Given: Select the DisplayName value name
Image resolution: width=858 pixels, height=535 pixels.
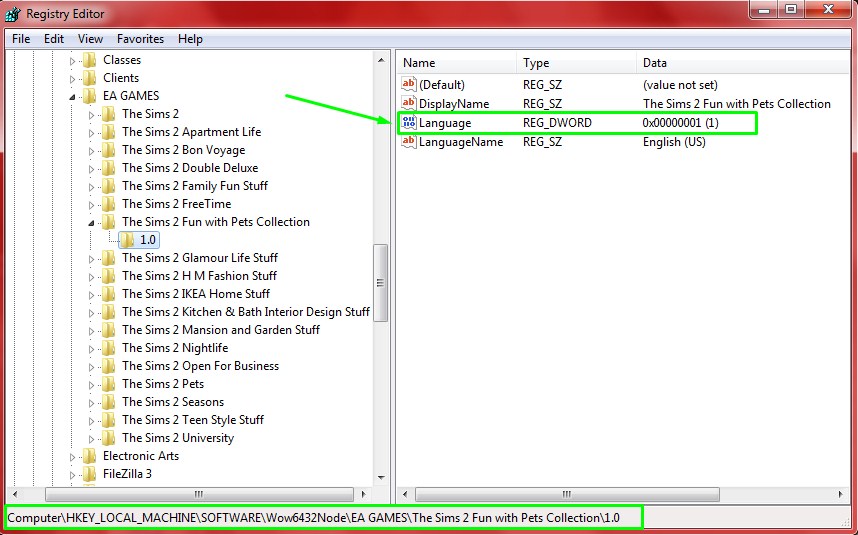Looking at the screenshot, I should (x=454, y=104).
